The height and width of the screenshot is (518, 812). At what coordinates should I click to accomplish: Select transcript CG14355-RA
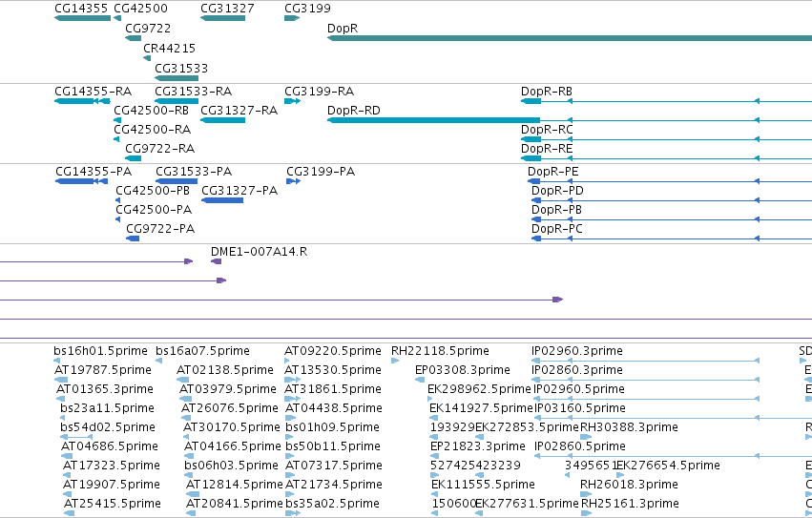tap(82, 101)
